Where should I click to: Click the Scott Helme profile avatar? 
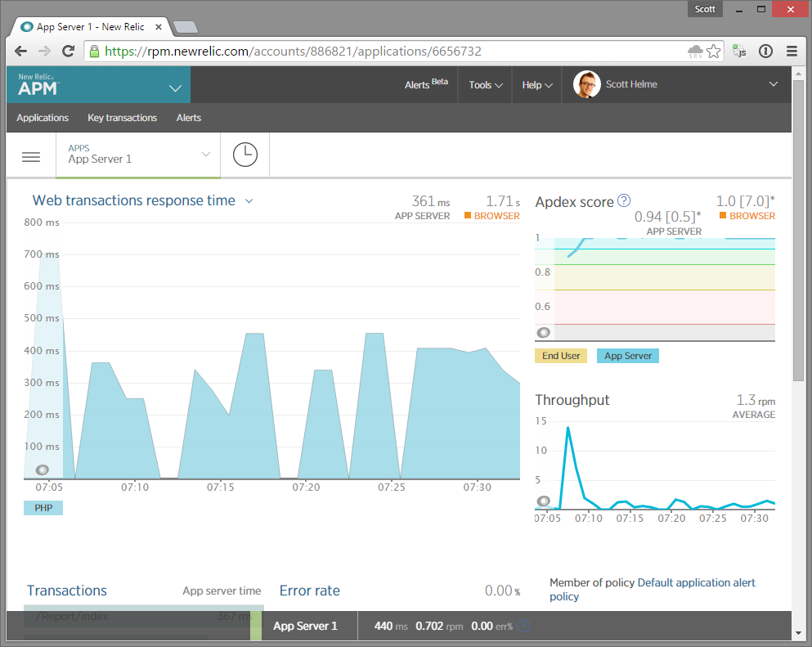(x=587, y=84)
